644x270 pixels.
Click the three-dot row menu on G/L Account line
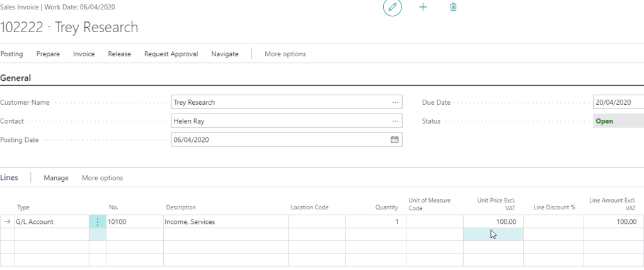click(97, 222)
